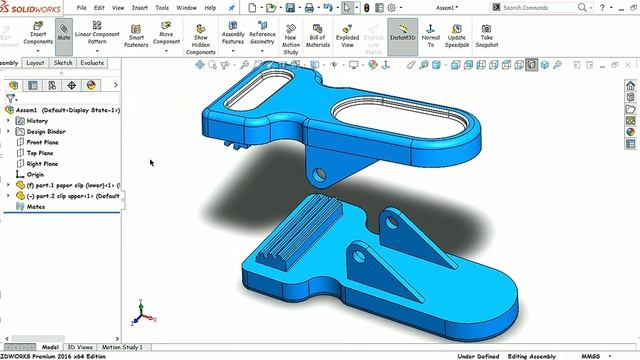Open the File menu

tap(82, 8)
